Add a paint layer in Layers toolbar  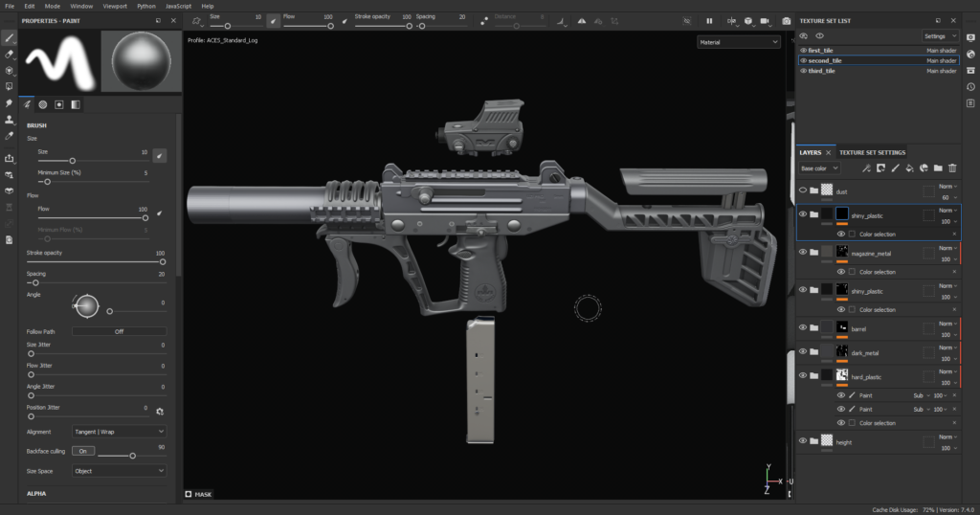895,168
